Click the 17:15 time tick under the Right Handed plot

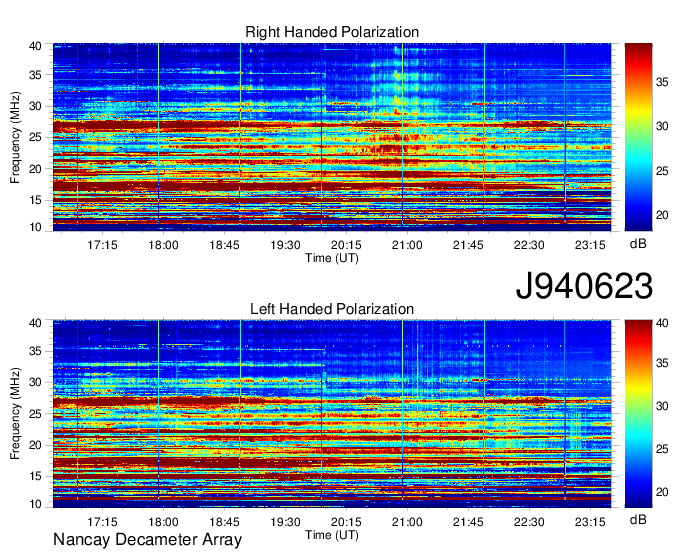(x=102, y=245)
